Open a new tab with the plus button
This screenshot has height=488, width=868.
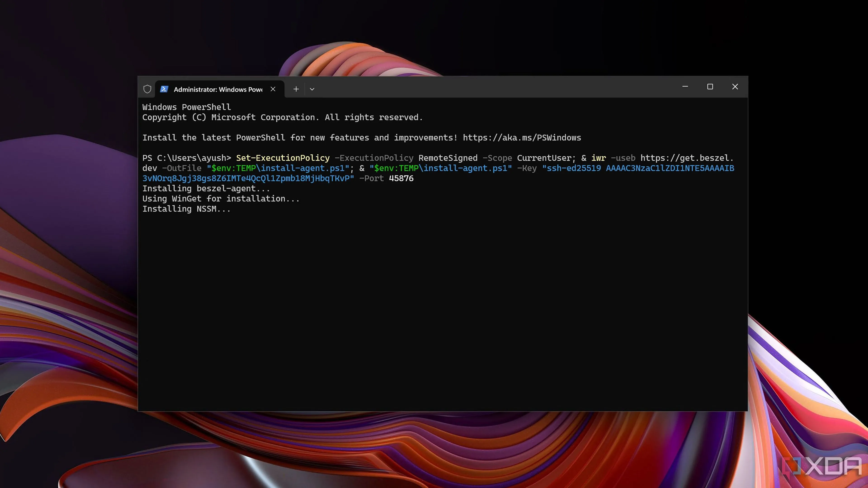click(296, 89)
